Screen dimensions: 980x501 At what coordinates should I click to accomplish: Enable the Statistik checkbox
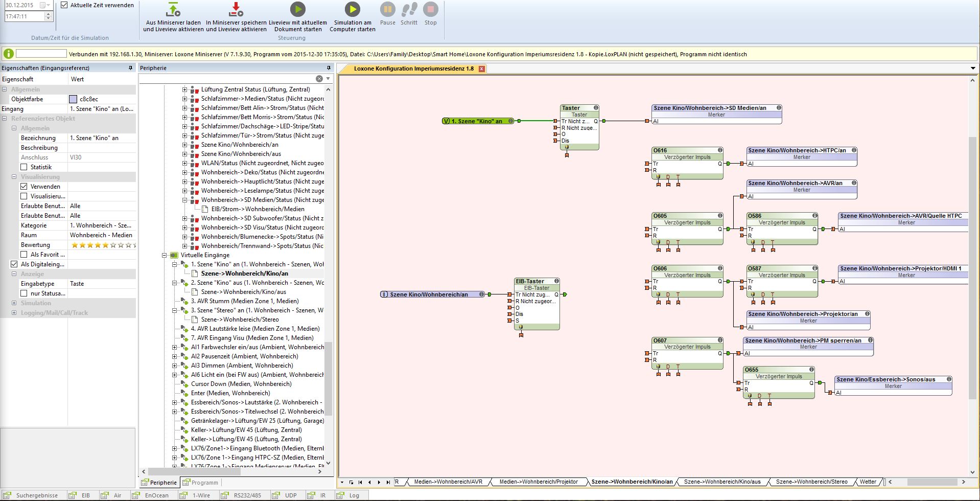[24, 167]
